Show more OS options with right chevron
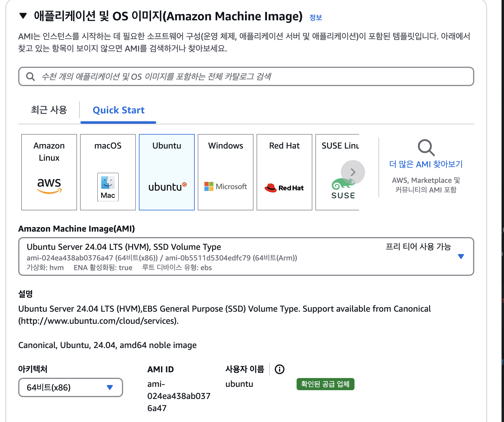 coord(353,172)
